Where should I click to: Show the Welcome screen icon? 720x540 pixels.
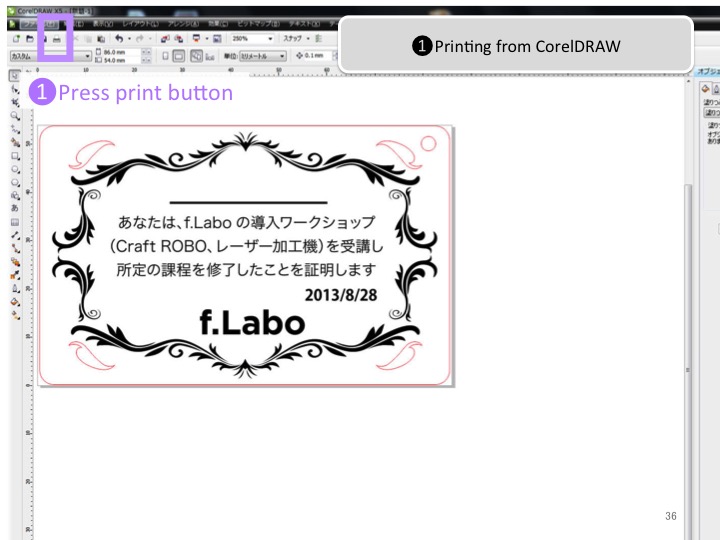(x=217, y=39)
